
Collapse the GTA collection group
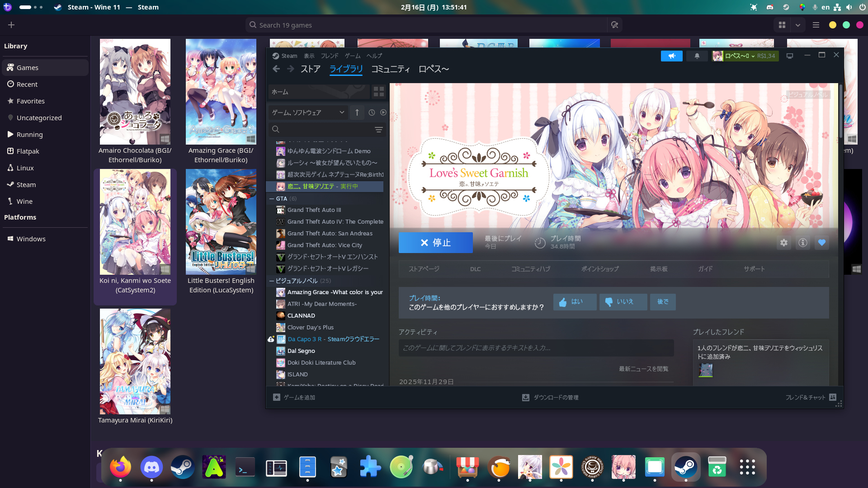tap(272, 199)
